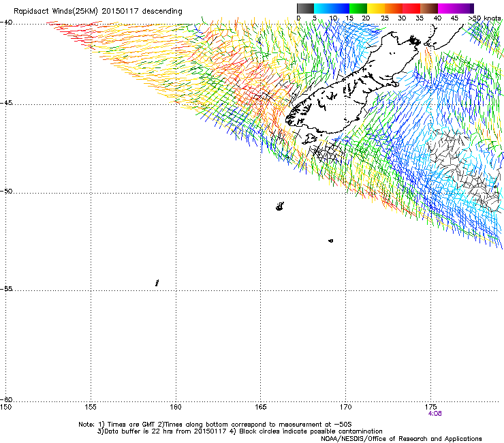The height and width of the screenshot is (443, 504).
Task: Click the -55 latitude axis label
Action: [6, 288]
